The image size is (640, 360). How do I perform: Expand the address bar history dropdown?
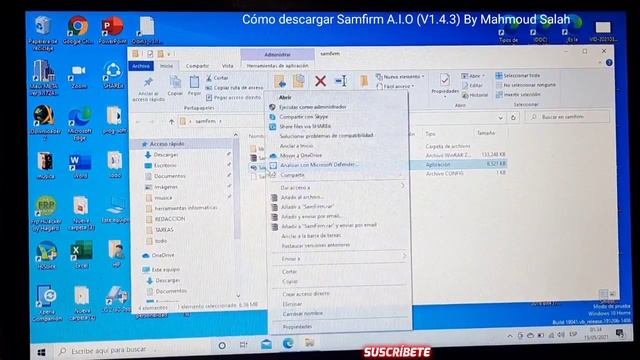[500, 118]
